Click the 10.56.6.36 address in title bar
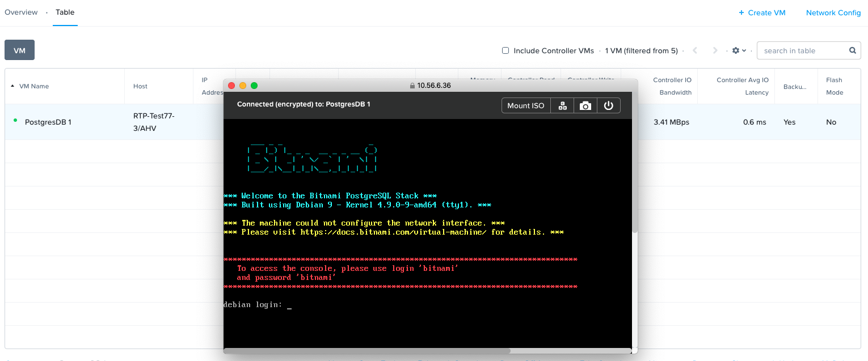The height and width of the screenshot is (361, 868). [x=434, y=86]
